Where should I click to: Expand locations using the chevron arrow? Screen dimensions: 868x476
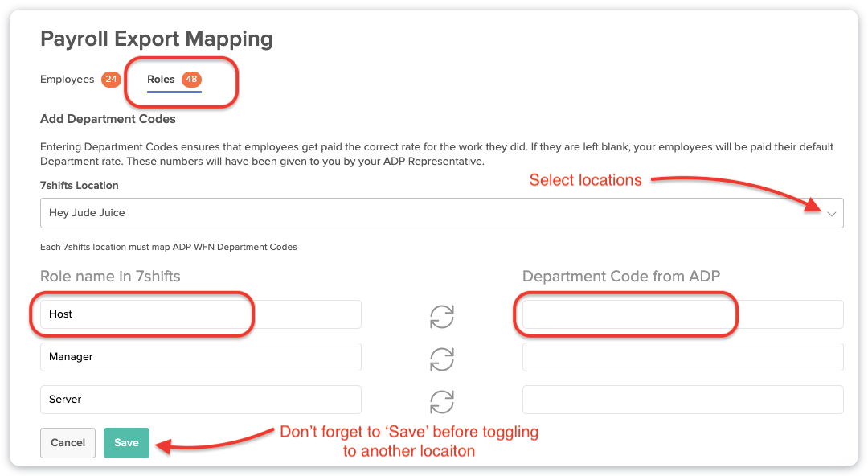(832, 214)
